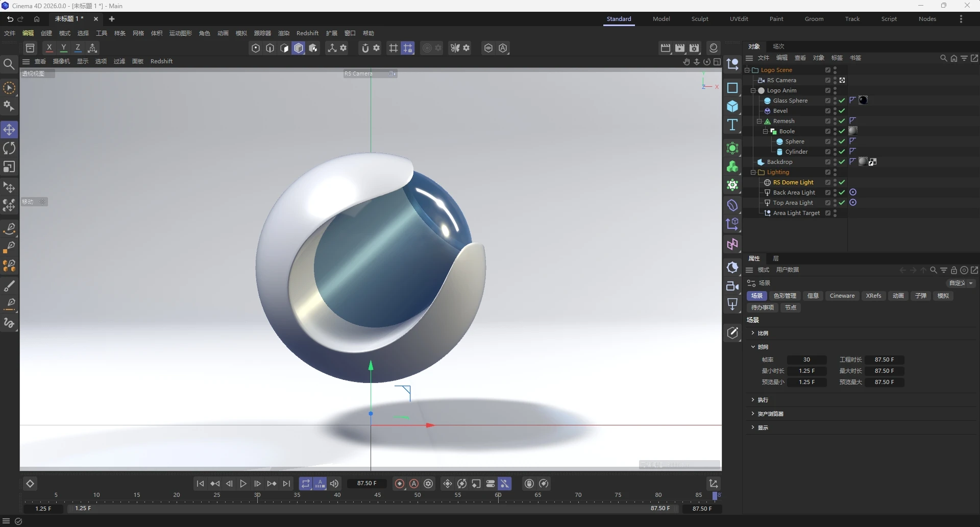This screenshot has width=980, height=527.
Task: Switch to the Sculpt layout tab
Action: [699, 19]
